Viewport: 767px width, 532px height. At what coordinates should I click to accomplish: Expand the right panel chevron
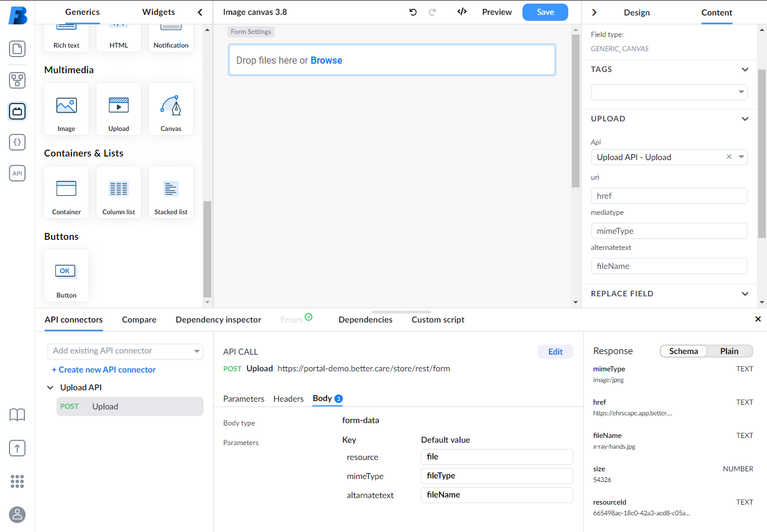(594, 12)
